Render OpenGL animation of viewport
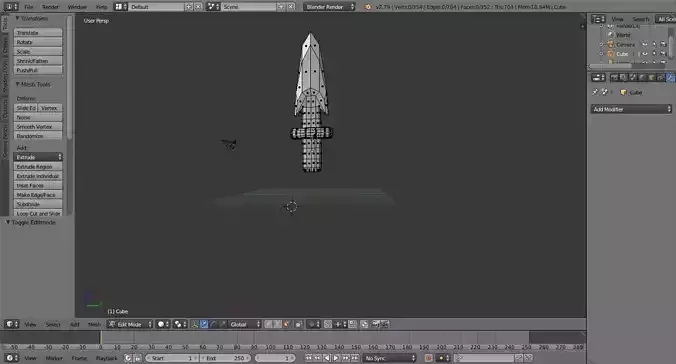The image size is (676, 364). pyautogui.click(x=385, y=324)
